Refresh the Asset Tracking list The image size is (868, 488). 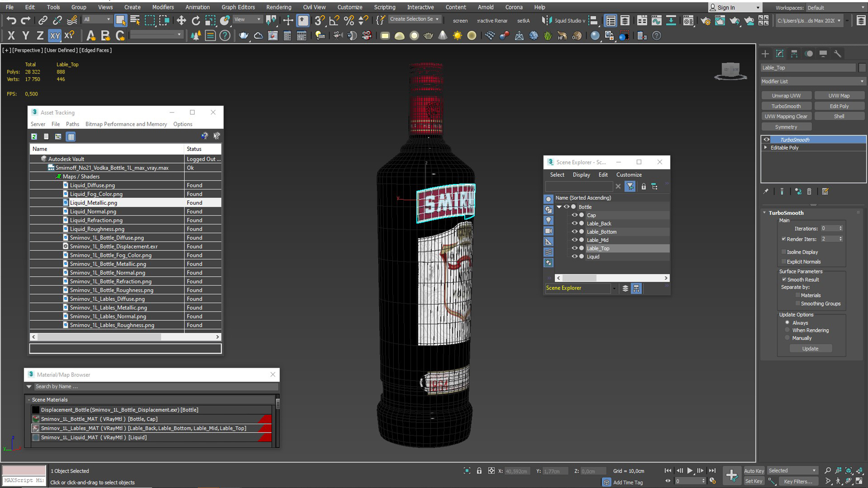point(34,136)
